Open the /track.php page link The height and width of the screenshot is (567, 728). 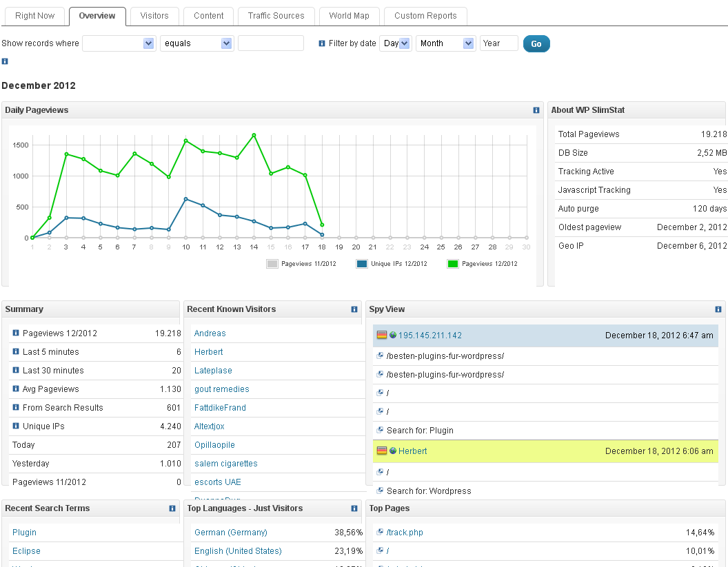(x=405, y=532)
